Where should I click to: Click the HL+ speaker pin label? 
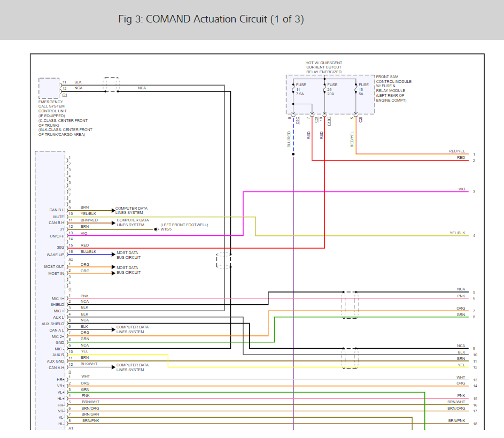tap(61, 399)
